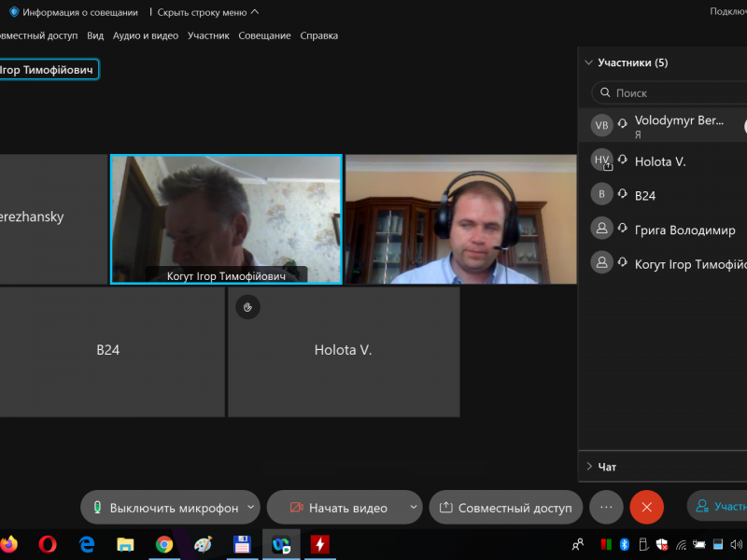Viewport: 747px width, 560px height.
Task: Open the microphone options dropdown arrow
Action: pos(249,508)
